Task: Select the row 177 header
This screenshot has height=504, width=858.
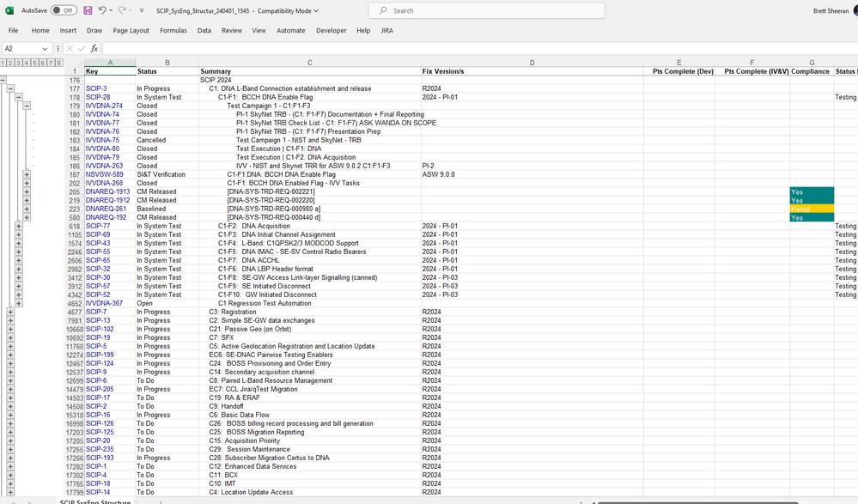Action: point(75,88)
